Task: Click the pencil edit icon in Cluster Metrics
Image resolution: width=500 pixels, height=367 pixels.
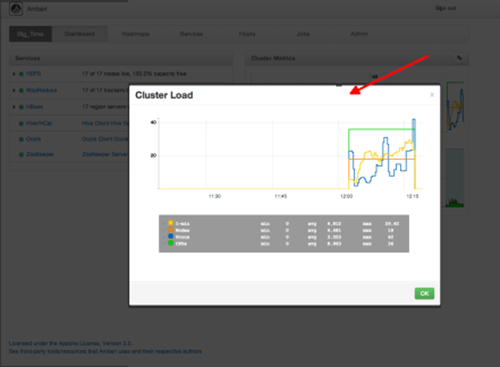Action: [459, 58]
